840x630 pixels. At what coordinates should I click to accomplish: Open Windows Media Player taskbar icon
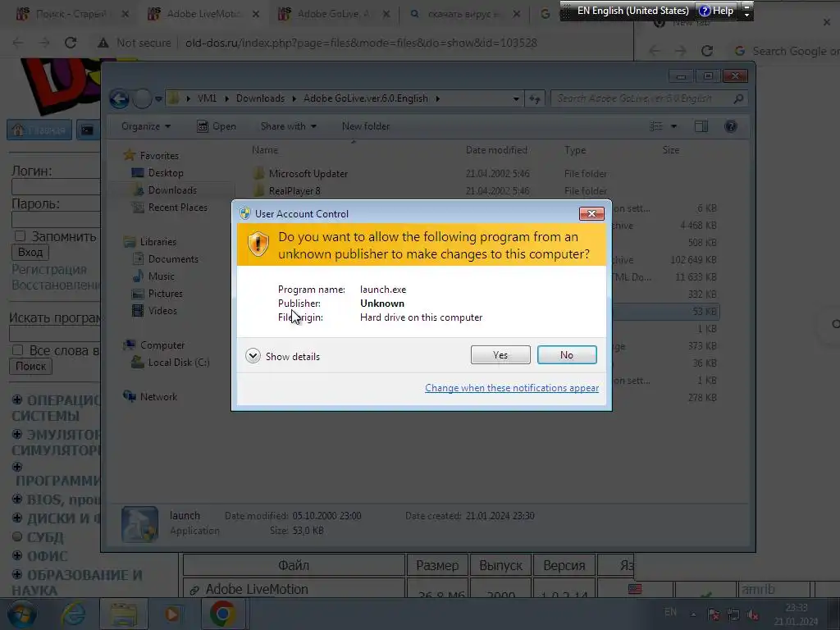[172, 614]
